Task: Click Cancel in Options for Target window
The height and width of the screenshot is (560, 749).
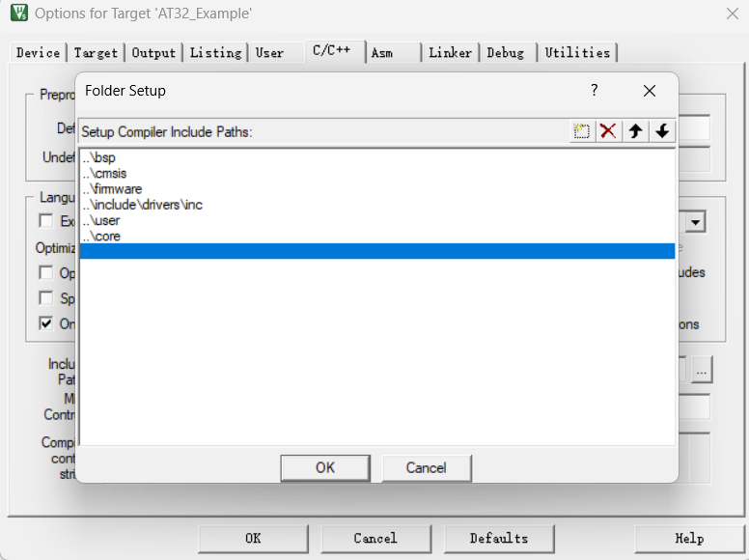Action: point(375,539)
